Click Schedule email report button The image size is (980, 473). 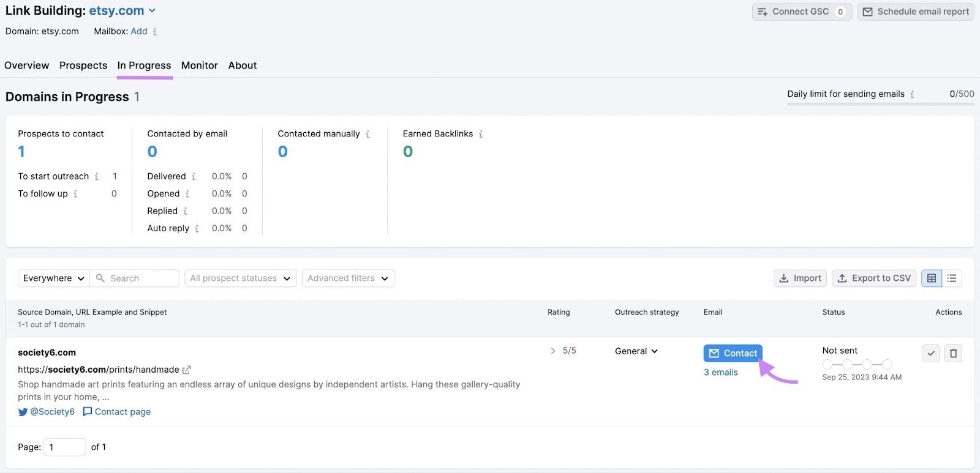pos(916,12)
